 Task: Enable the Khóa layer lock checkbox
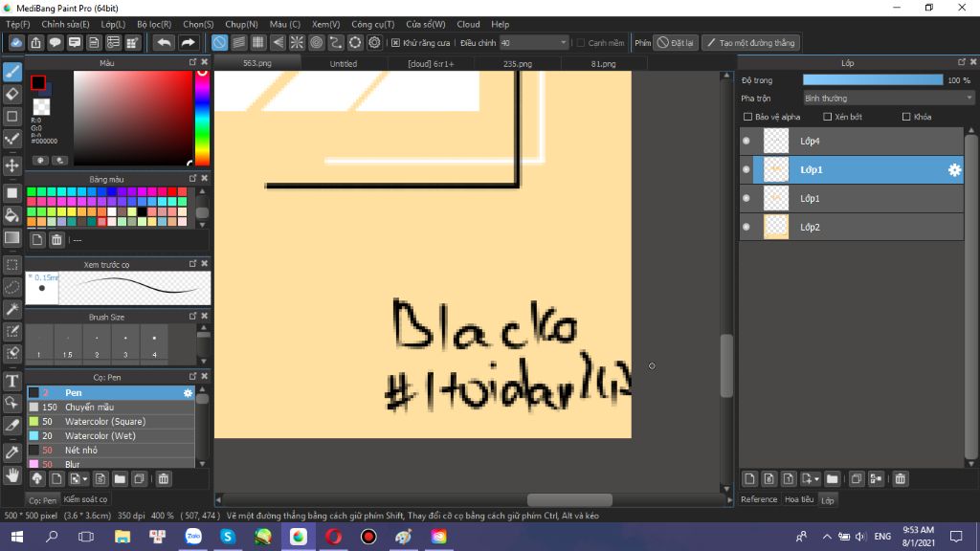click(906, 117)
